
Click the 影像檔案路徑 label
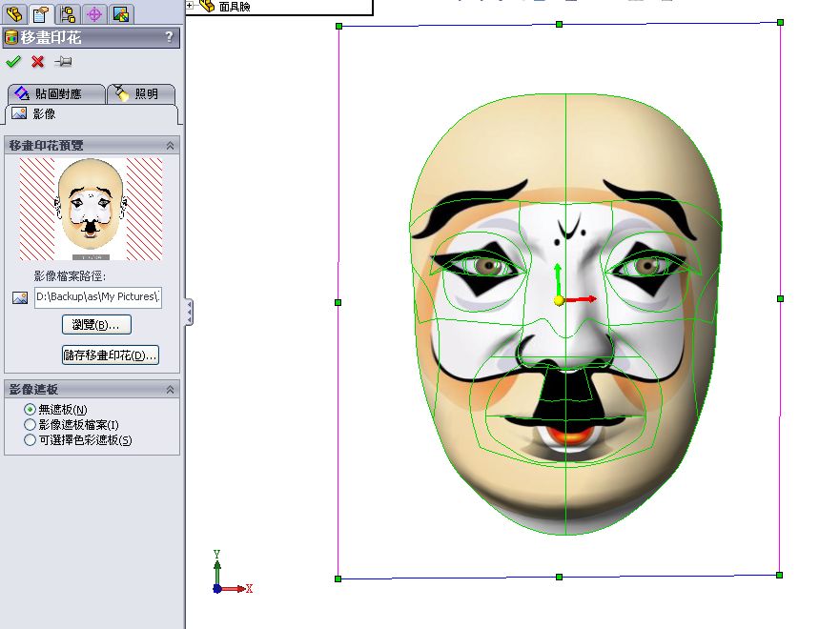pos(70,276)
